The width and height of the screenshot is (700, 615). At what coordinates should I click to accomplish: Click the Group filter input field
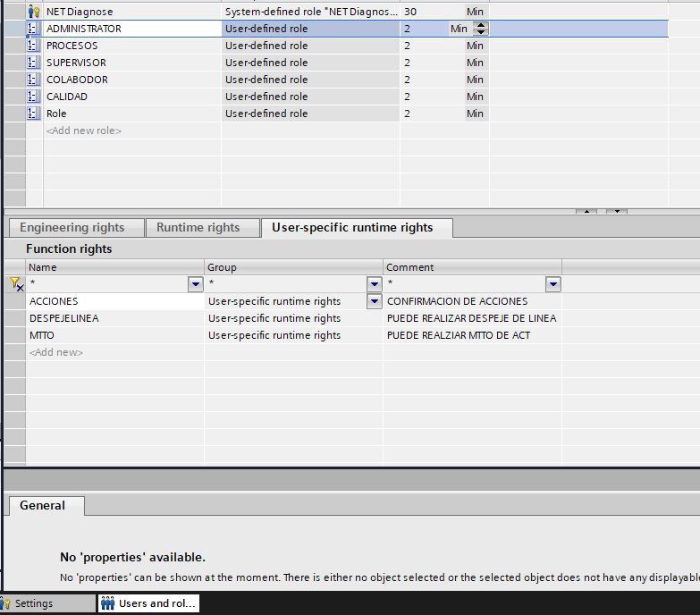(x=286, y=284)
